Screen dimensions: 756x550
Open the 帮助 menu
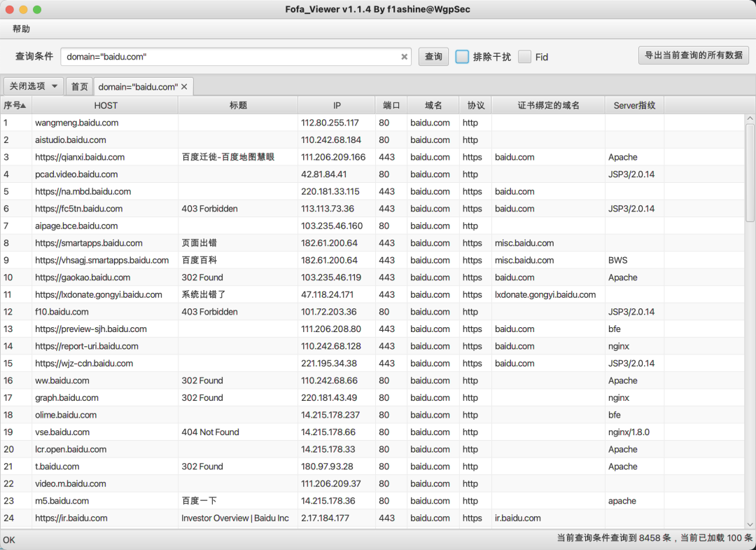(21, 29)
